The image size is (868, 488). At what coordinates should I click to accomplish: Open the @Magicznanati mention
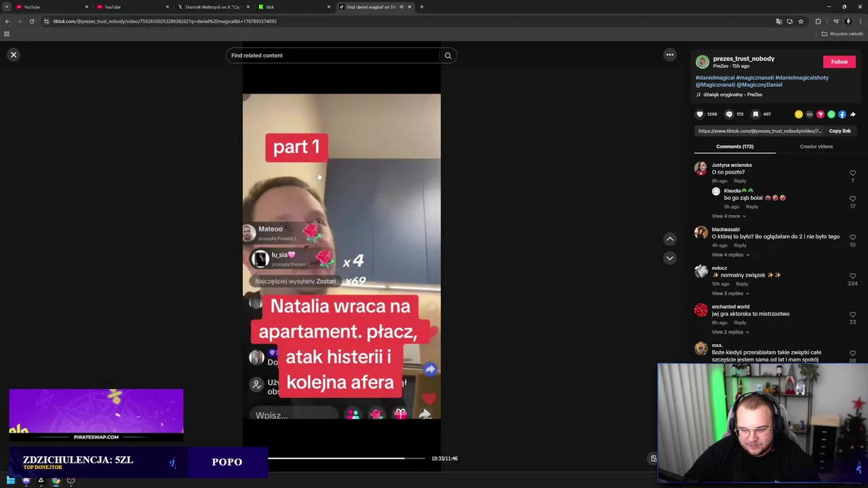pyautogui.click(x=715, y=85)
